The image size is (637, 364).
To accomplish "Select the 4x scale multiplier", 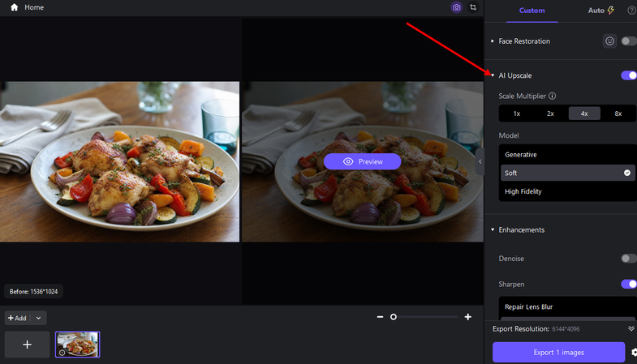I will 584,113.
